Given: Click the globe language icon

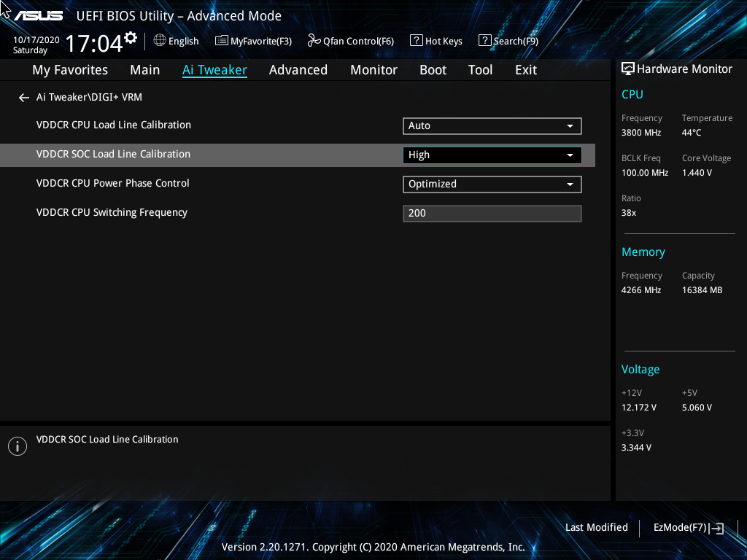Looking at the screenshot, I should tap(160, 41).
